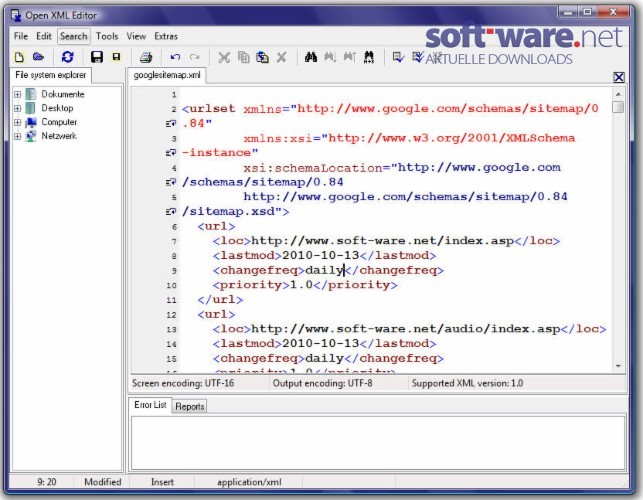The image size is (643, 500).
Task: Switch to the Error List tab
Action: 150,405
